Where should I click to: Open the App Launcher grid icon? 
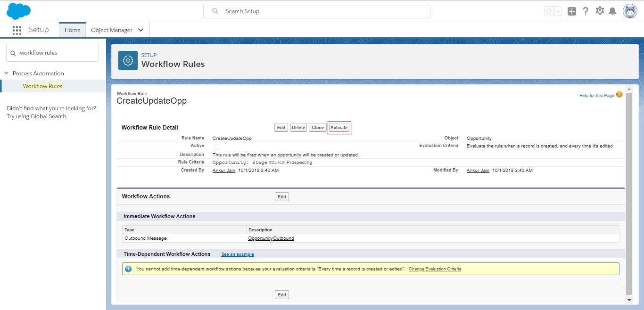point(17,30)
